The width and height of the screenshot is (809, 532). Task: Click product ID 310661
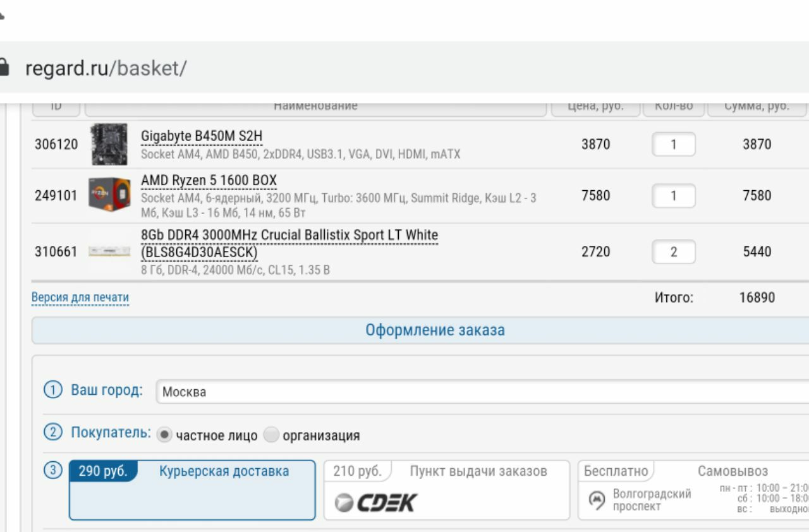tap(56, 251)
